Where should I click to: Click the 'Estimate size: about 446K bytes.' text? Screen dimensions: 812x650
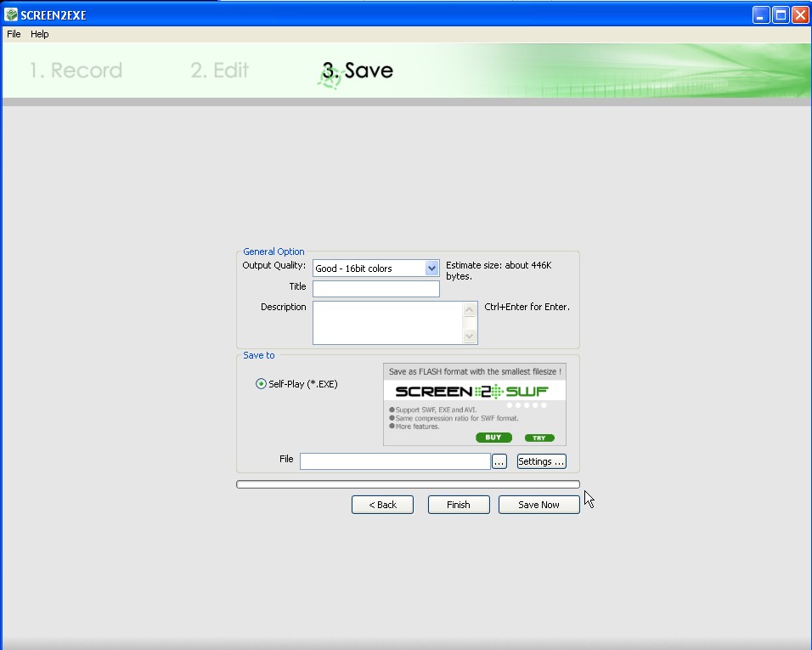pos(499,271)
